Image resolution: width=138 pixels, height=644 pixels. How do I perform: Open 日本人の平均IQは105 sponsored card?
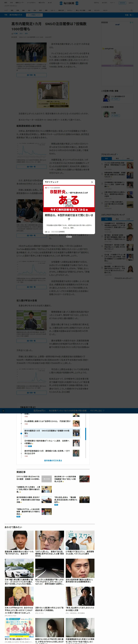[19, 602]
